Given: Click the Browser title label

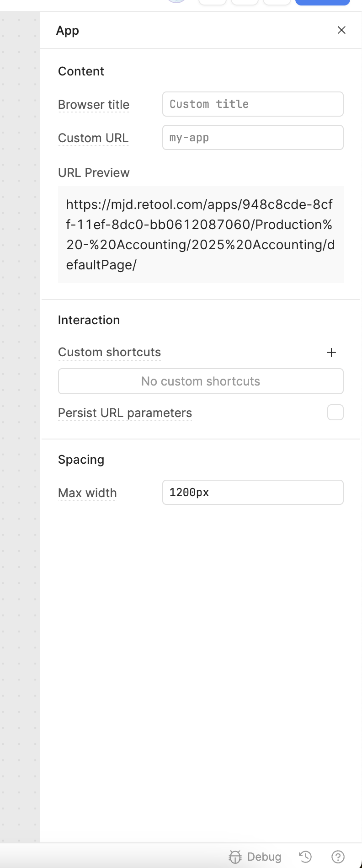Looking at the screenshot, I should click(94, 105).
